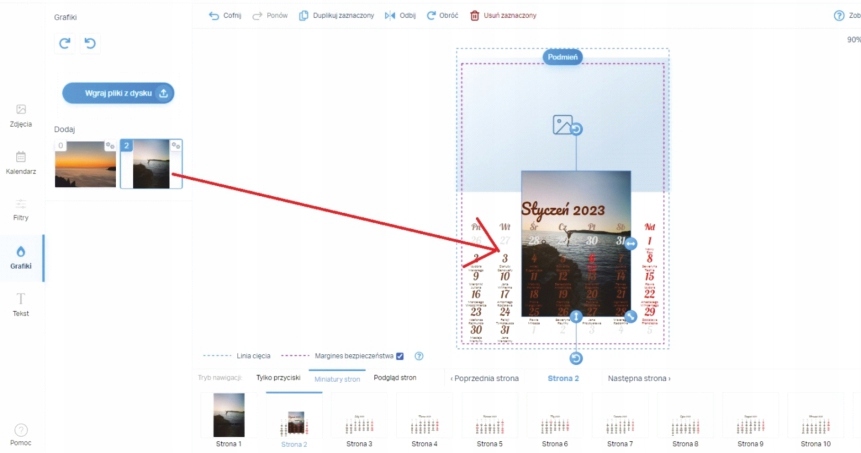The height and width of the screenshot is (453, 861).
Task: Open settings gears on sunset thumbnail
Action: tap(110, 146)
